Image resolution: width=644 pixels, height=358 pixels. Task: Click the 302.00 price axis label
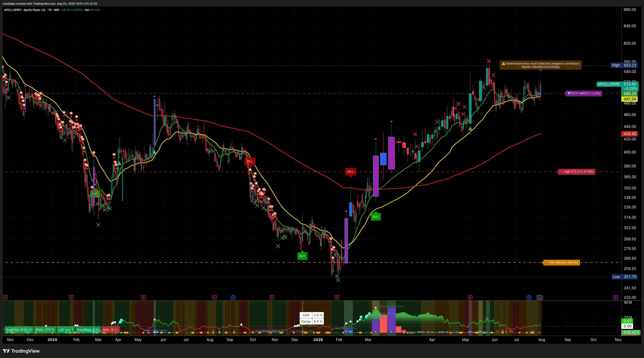(x=630, y=228)
